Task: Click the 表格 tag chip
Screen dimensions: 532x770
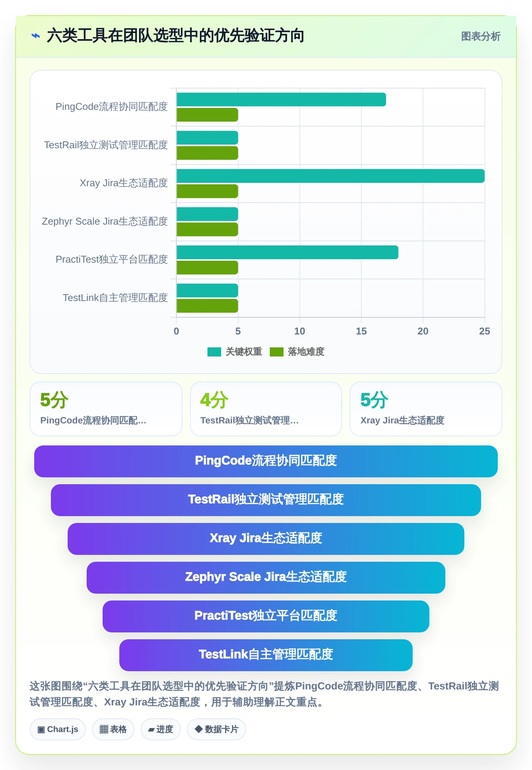Action: [x=113, y=729]
